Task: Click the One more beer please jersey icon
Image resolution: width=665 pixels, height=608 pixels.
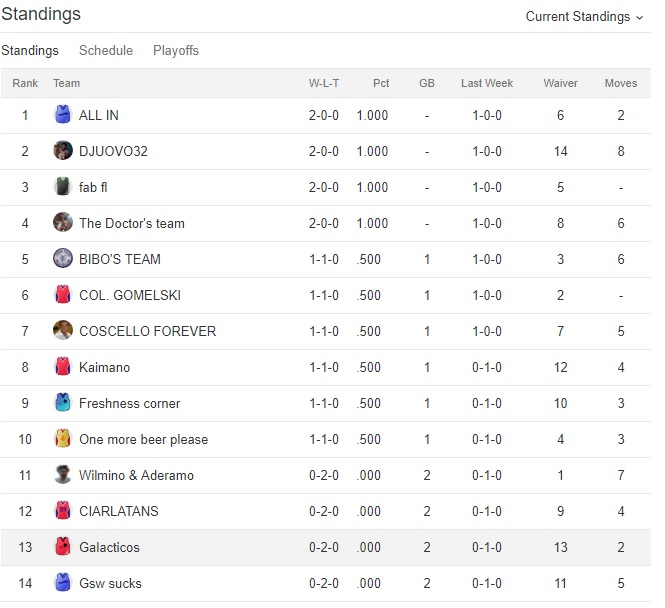Action: 63,439
